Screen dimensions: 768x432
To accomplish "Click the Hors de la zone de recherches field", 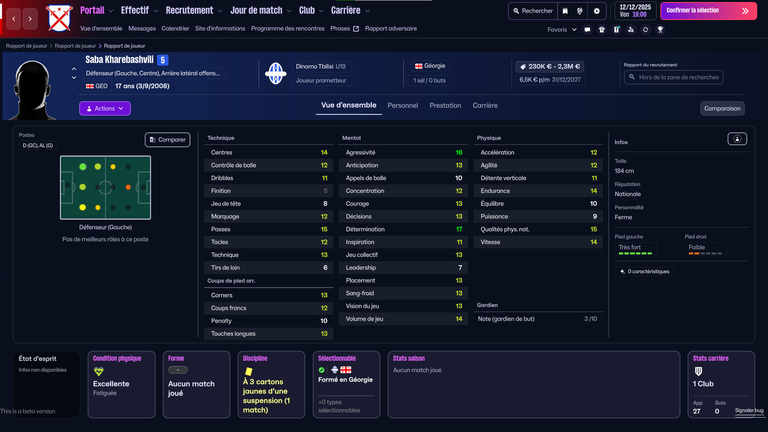I will (673, 77).
